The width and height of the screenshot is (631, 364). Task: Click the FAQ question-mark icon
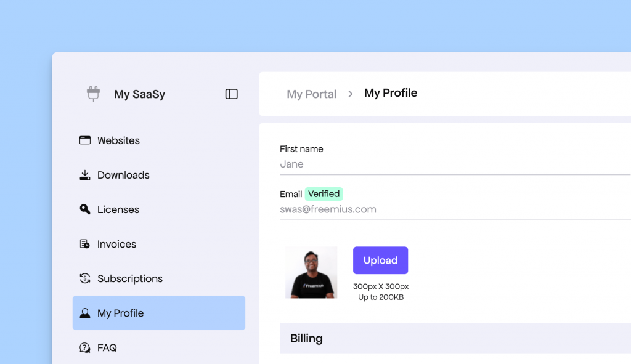[x=84, y=347]
